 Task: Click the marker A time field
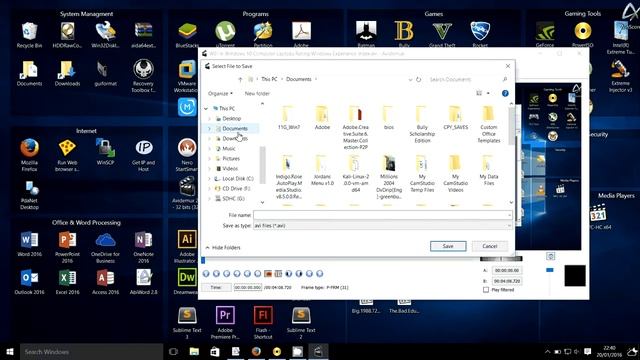(x=507, y=270)
